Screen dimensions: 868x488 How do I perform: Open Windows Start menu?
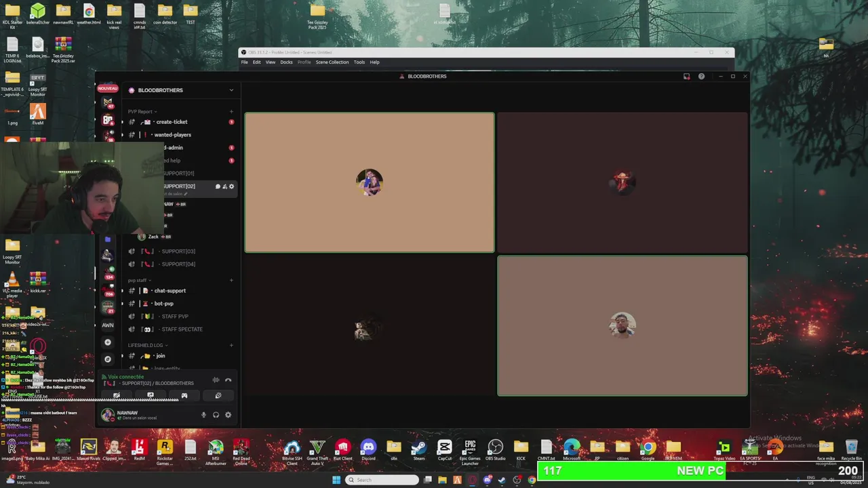coord(336,480)
